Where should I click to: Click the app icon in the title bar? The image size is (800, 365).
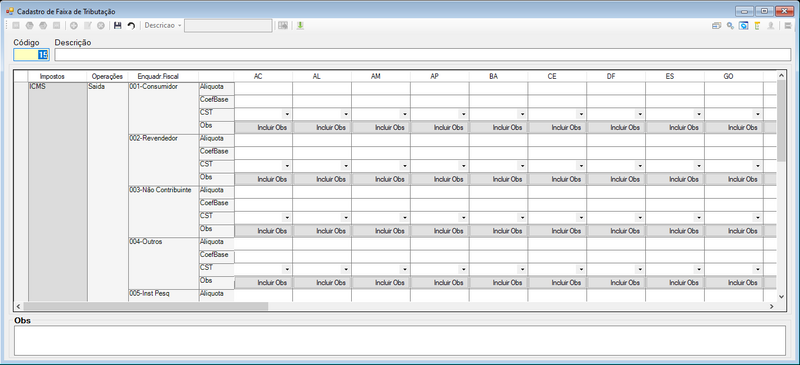10,11
